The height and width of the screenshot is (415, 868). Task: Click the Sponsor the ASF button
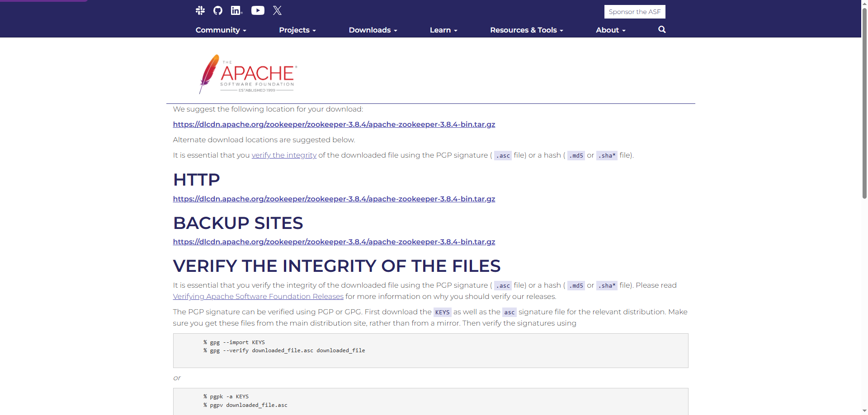click(x=635, y=12)
